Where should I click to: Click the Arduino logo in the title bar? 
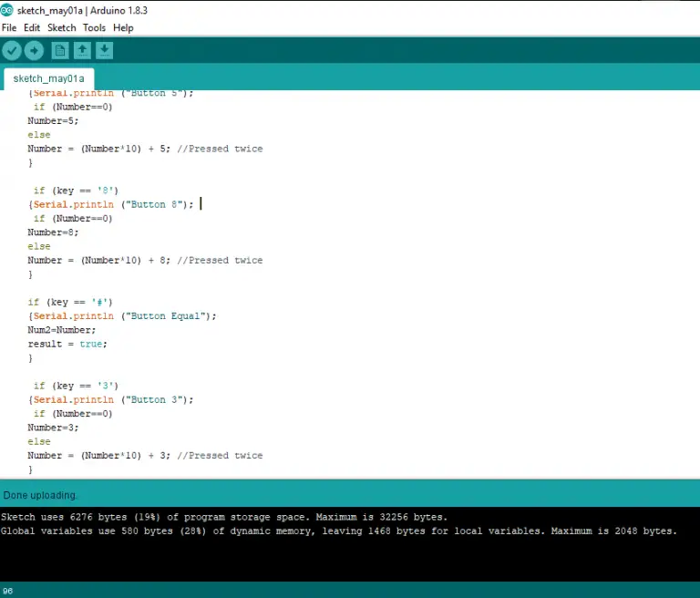[x=7, y=9]
